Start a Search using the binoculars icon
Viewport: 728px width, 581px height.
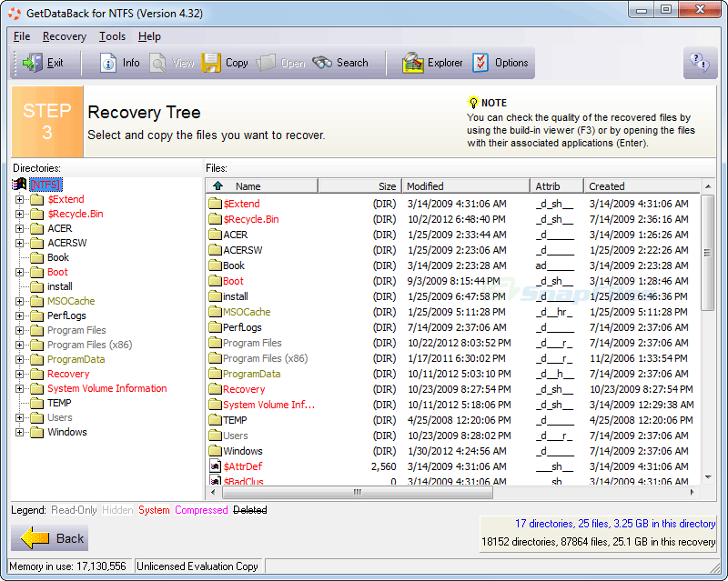tap(324, 63)
